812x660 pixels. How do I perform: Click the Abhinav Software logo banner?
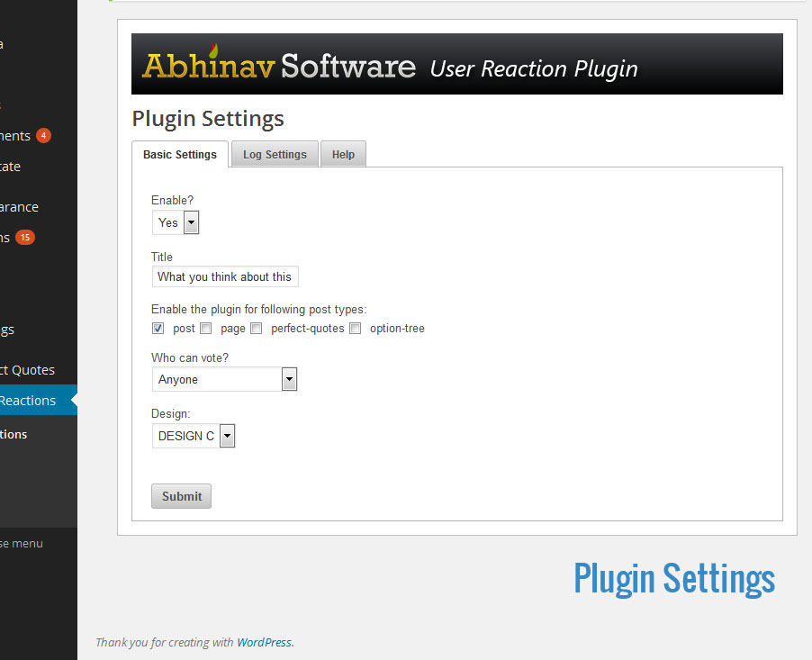pos(456,64)
